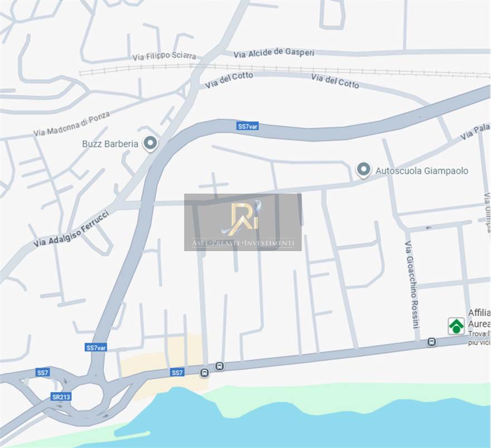Click the bus stop icon beside the SS7 label

[204, 373]
